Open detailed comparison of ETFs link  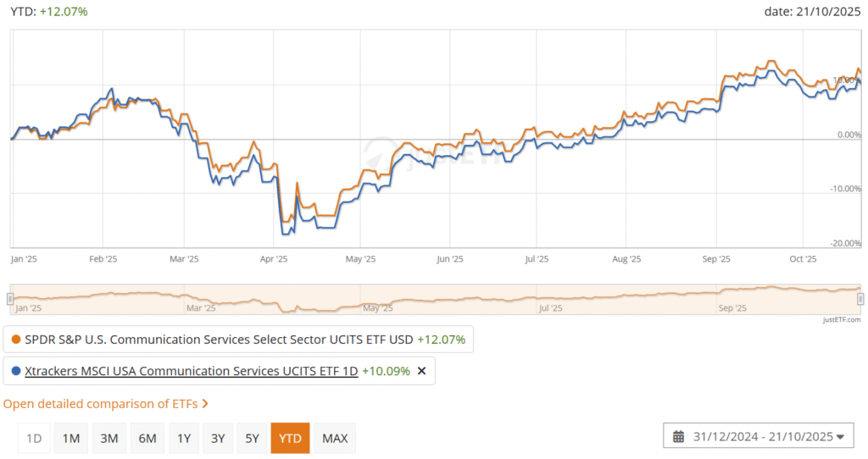tap(100, 403)
